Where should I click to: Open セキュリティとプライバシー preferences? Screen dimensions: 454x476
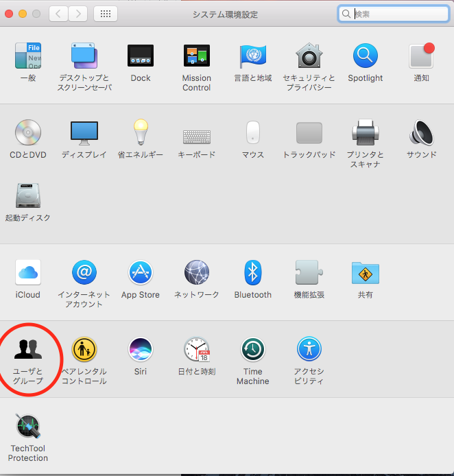pyautogui.click(x=309, y=56)
